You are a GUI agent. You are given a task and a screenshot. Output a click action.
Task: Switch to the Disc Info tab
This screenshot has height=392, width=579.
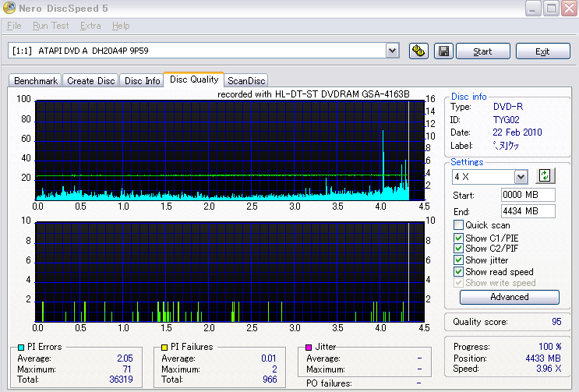(x=142, y=81)
